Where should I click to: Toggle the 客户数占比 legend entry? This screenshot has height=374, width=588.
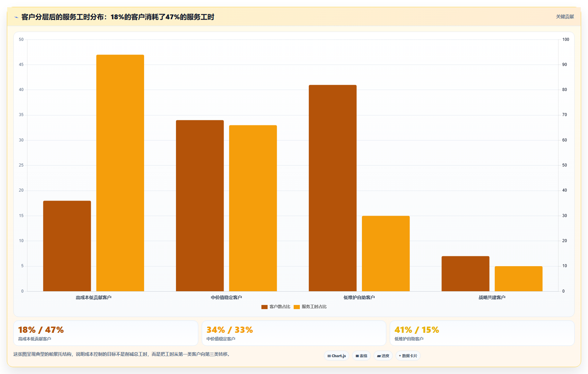(276, 307)
